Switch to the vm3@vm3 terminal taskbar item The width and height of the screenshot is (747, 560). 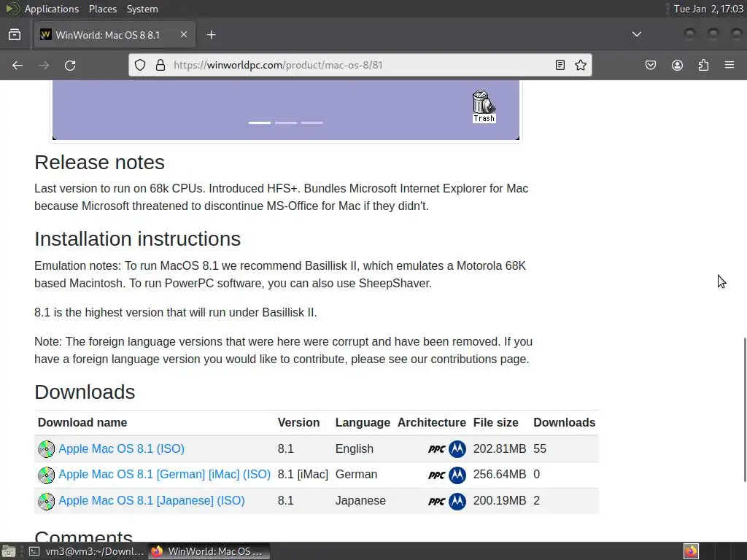click(86, 551)
